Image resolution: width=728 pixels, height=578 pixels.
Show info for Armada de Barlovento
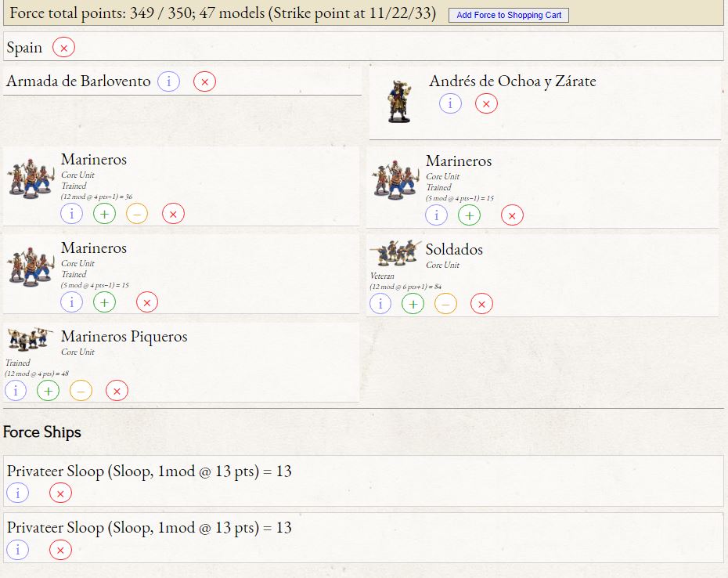pyautogui.click(x=168, y=81)
